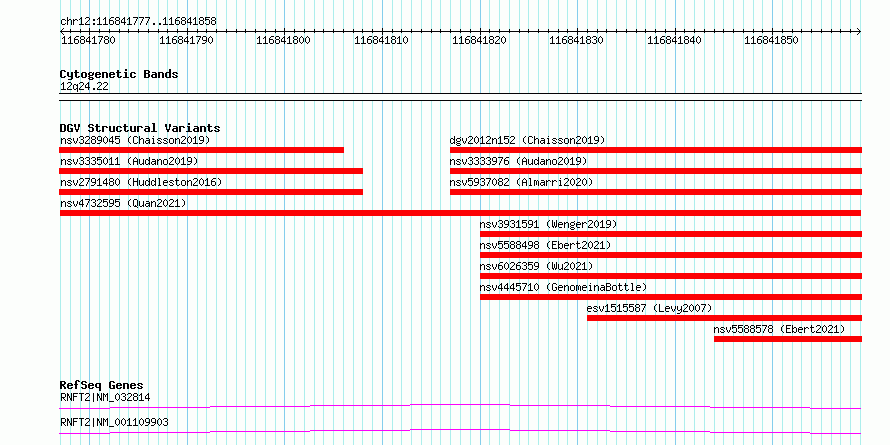Click ruler position 116841820
The height and width of the screenshot is (445, 890).
[x=479, y=40]
